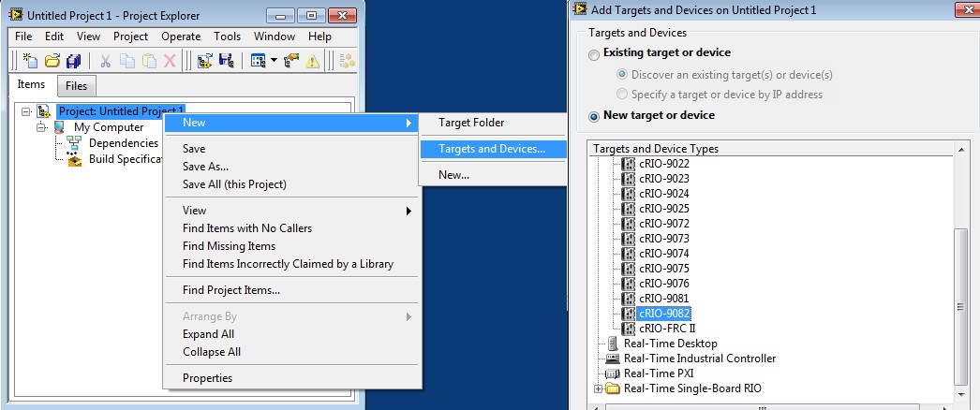
Task: Click the Open folder toolbar icon
Action: pos(52,61)
